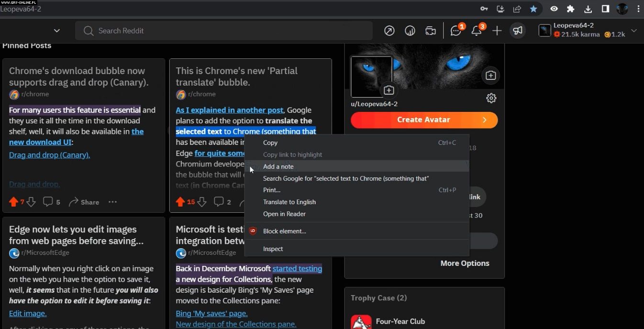
Task: Click the profile avatar cat thumbnail
Action: coord(371,77)
